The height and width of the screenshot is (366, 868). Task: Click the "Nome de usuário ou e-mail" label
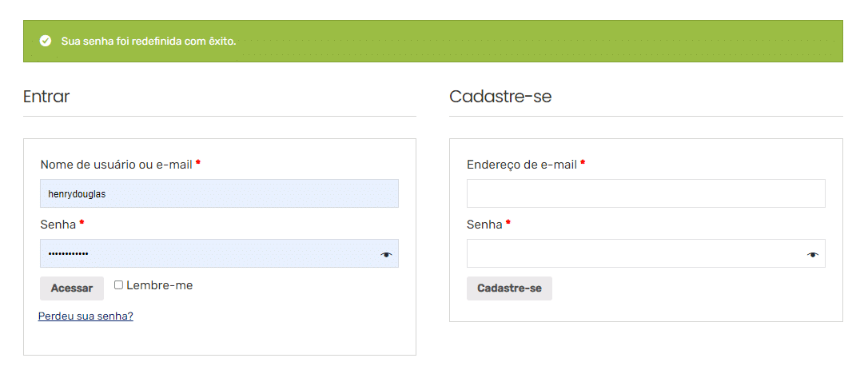pyautogui.click(x=116, y=165)
